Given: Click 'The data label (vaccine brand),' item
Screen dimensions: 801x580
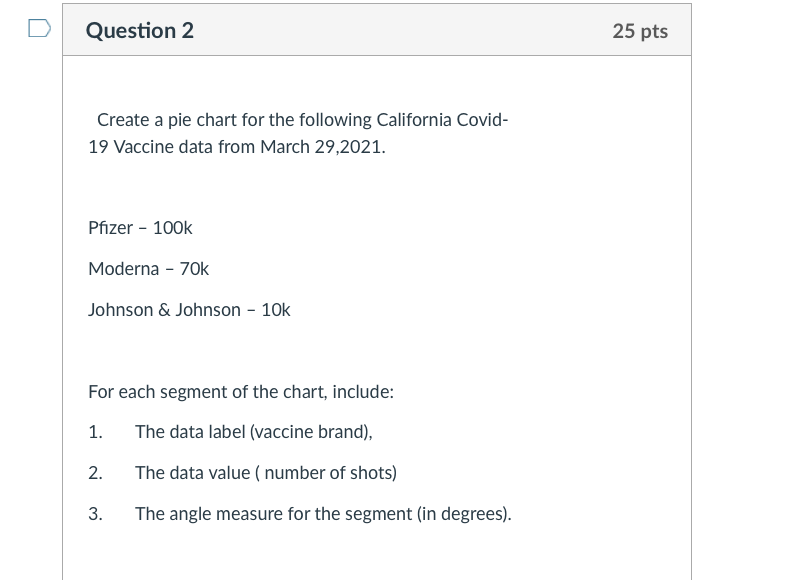Looking at the screenshot, I should tap(254, 432).
